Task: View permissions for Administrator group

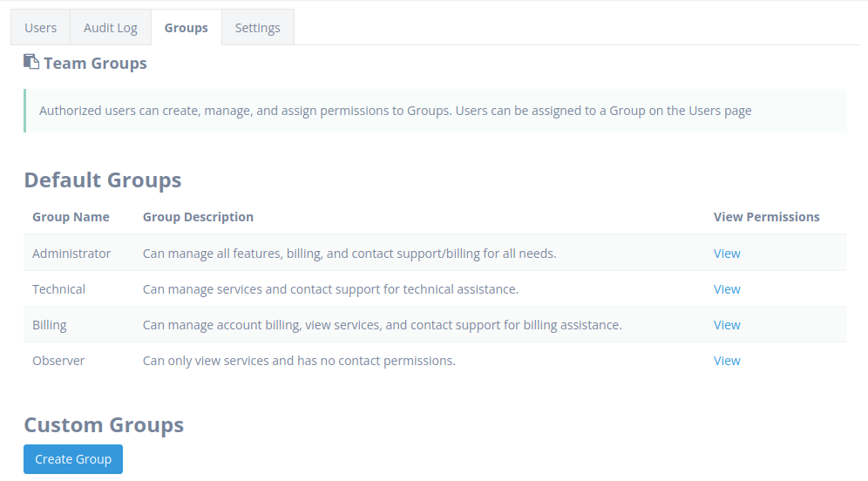Action: click(x=727, y=254)
